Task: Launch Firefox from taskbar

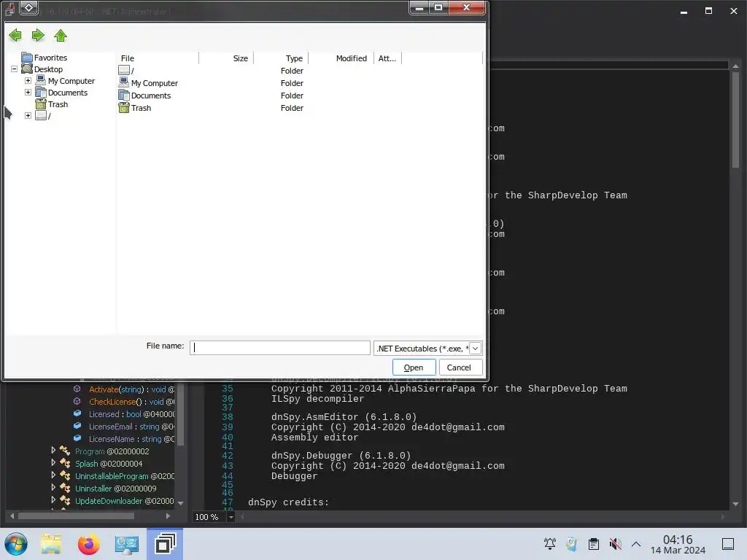Action: click(88, 544)
